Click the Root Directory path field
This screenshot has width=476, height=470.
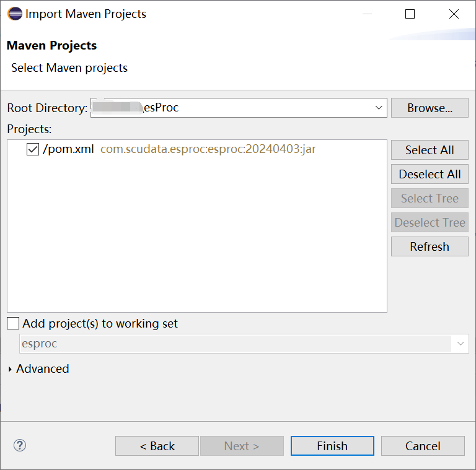[248, 108]
